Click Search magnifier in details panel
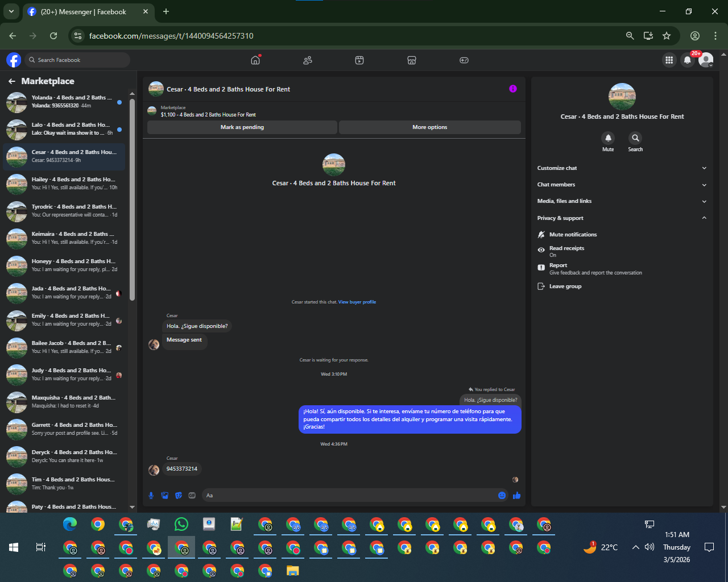The image size is (728, 582). (x=635, y=138)
